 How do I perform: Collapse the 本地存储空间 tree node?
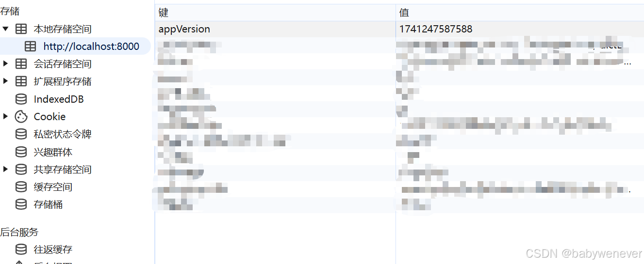click(x=5, y=29)
